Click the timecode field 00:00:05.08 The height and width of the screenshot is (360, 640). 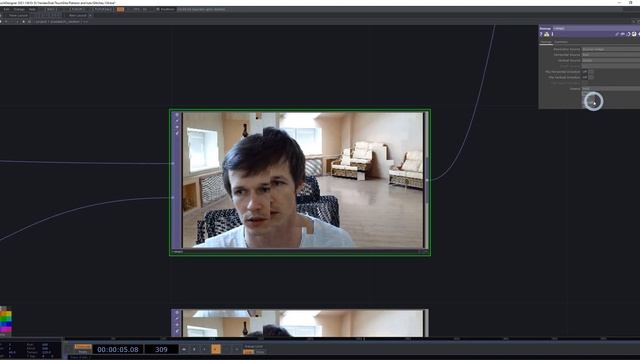click(x=118, y=349)
